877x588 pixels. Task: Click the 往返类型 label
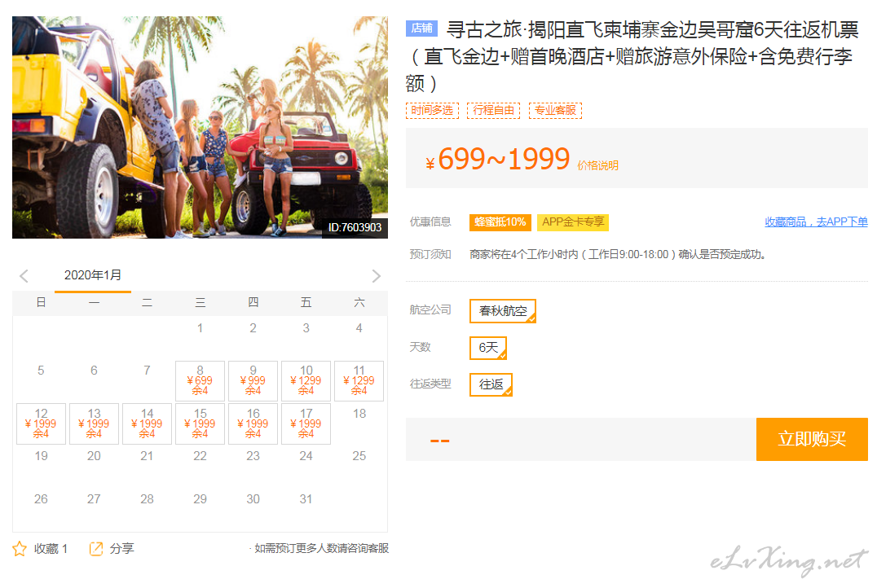(x=430, y=384)
